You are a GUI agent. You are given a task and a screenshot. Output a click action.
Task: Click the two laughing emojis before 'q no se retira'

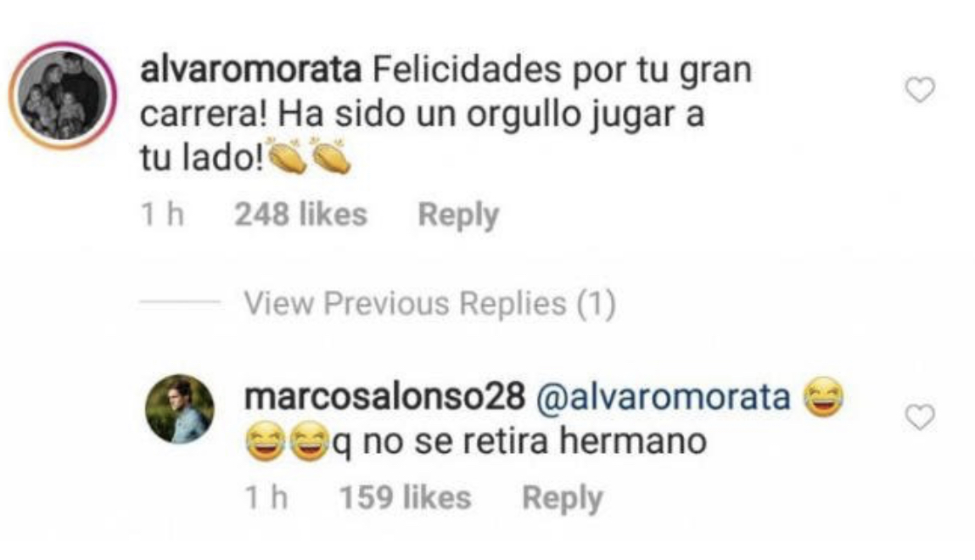coord(288,442)
